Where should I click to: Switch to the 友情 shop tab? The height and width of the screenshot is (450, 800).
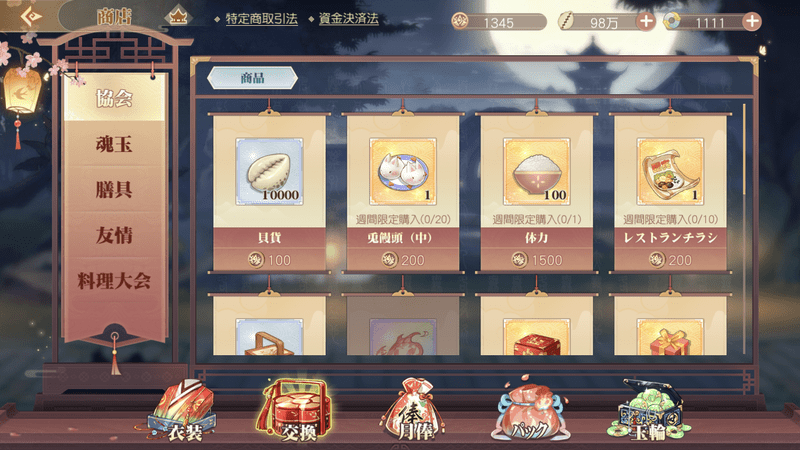(x=114, y=235)
